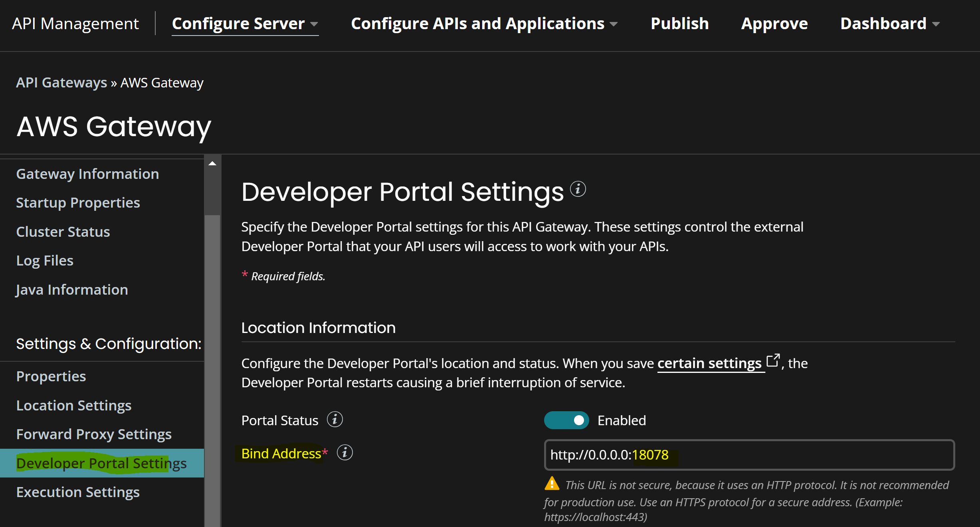Open Gateway Information in the sidebar
Viewport: 980px width, 527px height.
coord(87,173)
